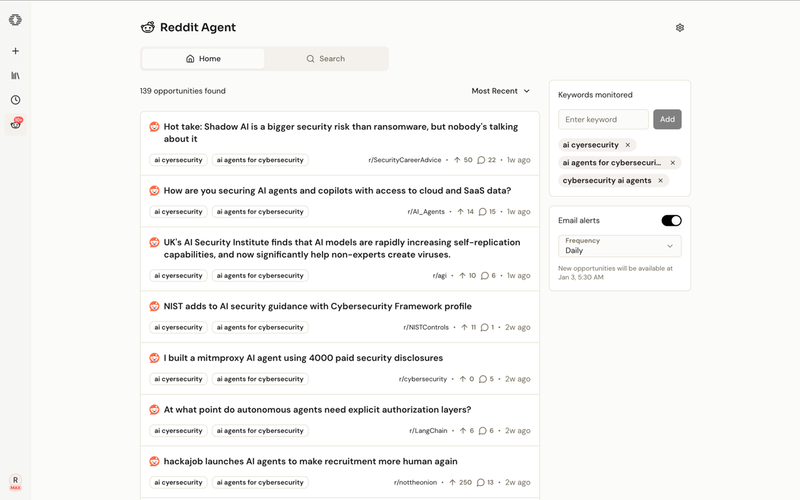Image resolution: width=800 pixels, height=500 pixels.
Task: Switch to the Search tab
Action: [x=326, y=59]
